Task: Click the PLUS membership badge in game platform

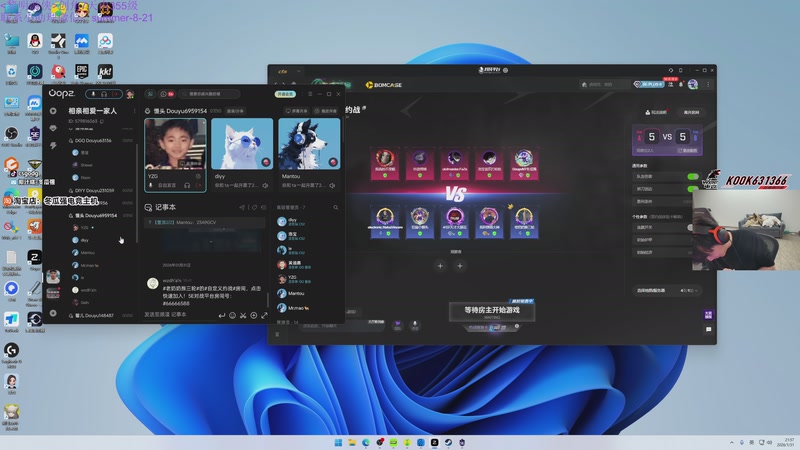Action: (x=648, y=84)
